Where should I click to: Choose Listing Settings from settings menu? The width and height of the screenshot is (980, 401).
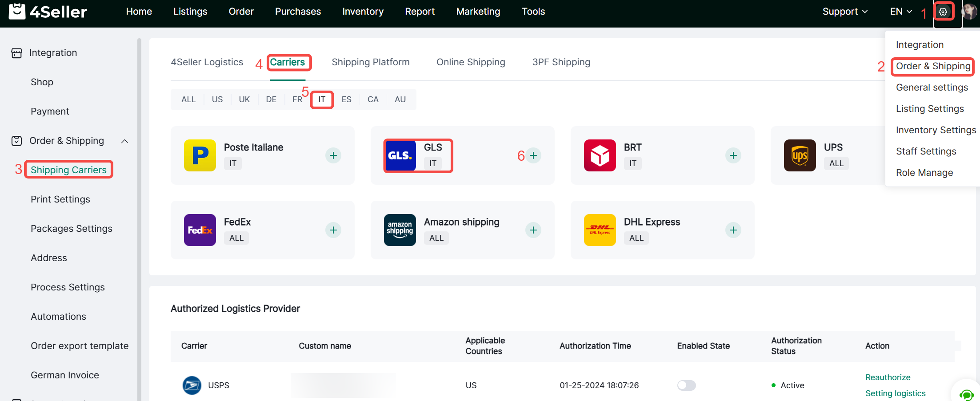coord(930,109)
